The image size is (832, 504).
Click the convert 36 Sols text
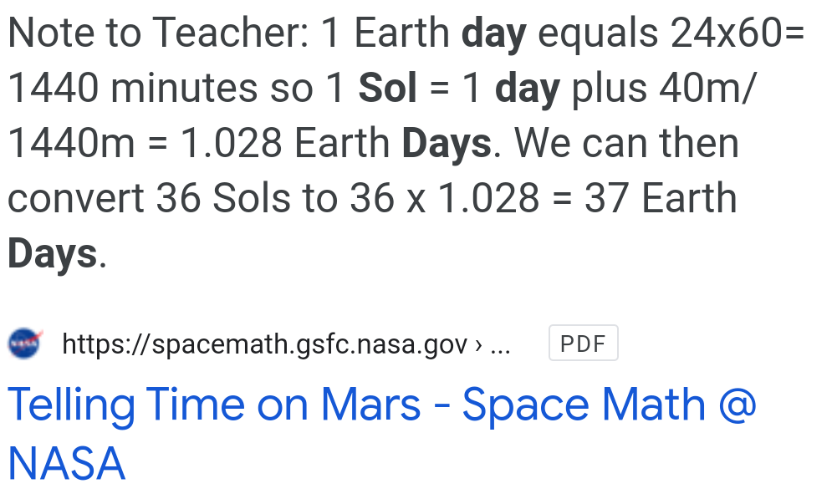[149, 198]
